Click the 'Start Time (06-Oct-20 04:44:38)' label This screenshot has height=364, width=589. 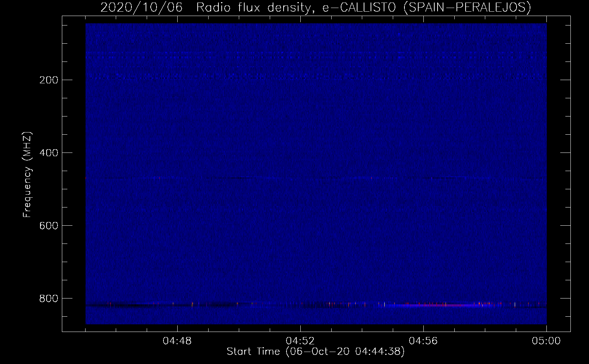(x=316, y=352)
